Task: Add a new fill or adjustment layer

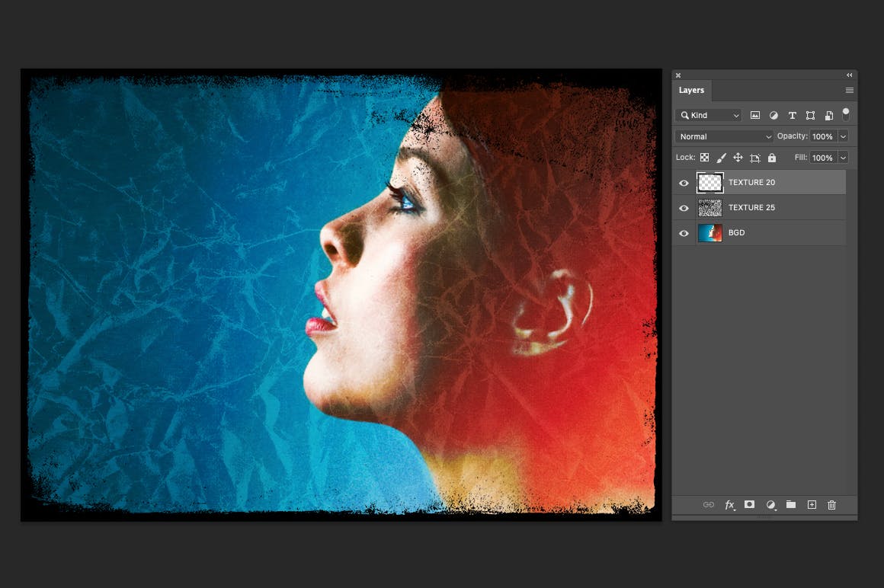Action: click(770, 504)
